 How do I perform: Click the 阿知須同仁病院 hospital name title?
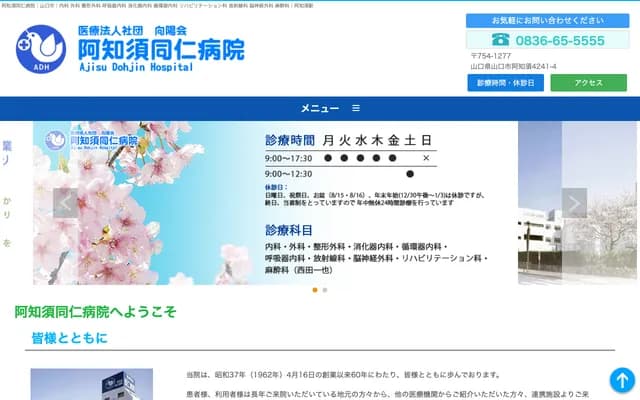(161, 49)
